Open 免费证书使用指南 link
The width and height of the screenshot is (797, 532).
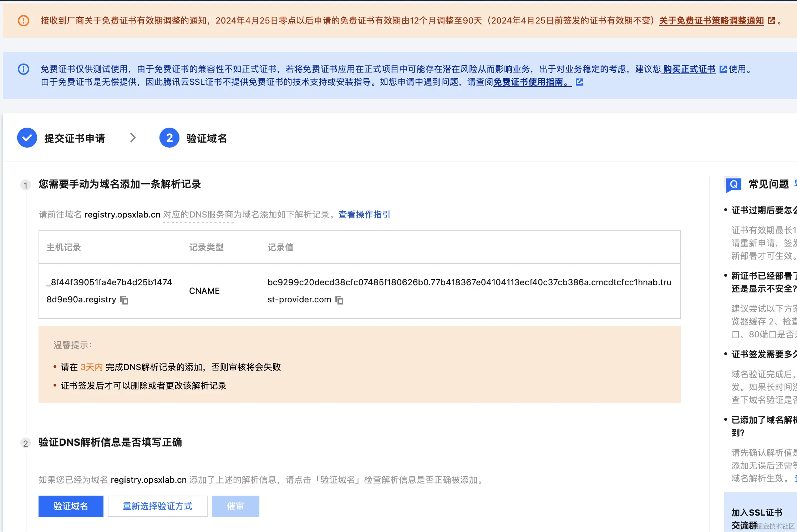[x=532, y=82]
